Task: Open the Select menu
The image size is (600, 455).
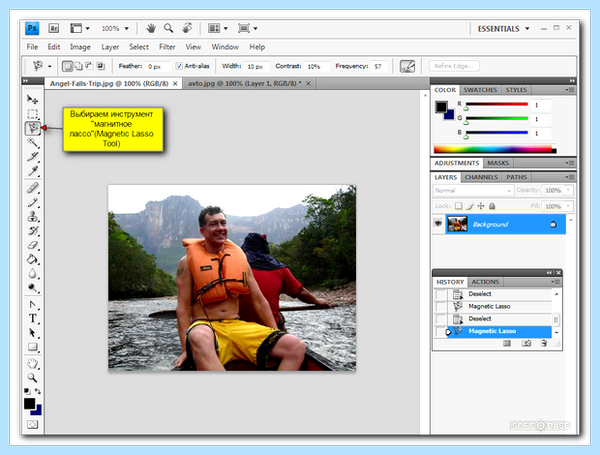Action: pos(139,47)
